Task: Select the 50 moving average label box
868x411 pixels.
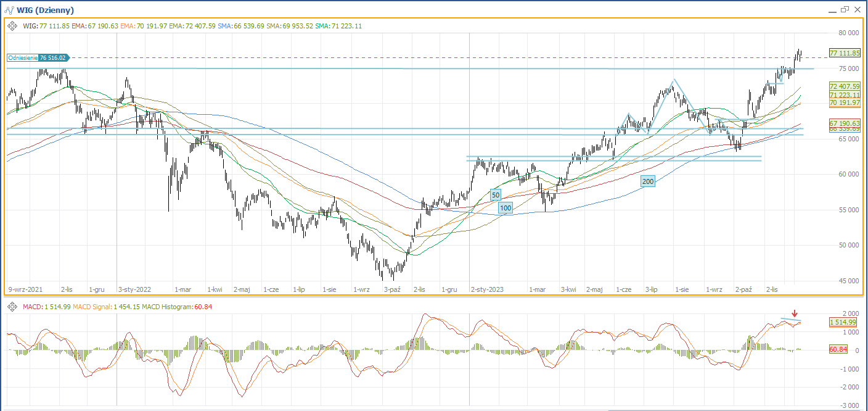Action: pos(496,195)
